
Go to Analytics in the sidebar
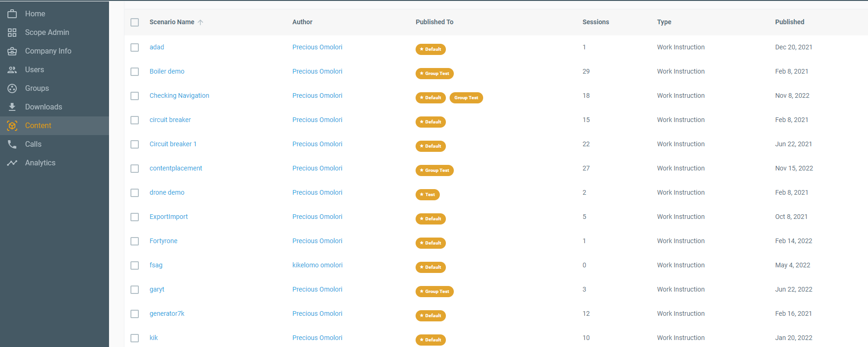pyautogui.click(x=40, y=163)
